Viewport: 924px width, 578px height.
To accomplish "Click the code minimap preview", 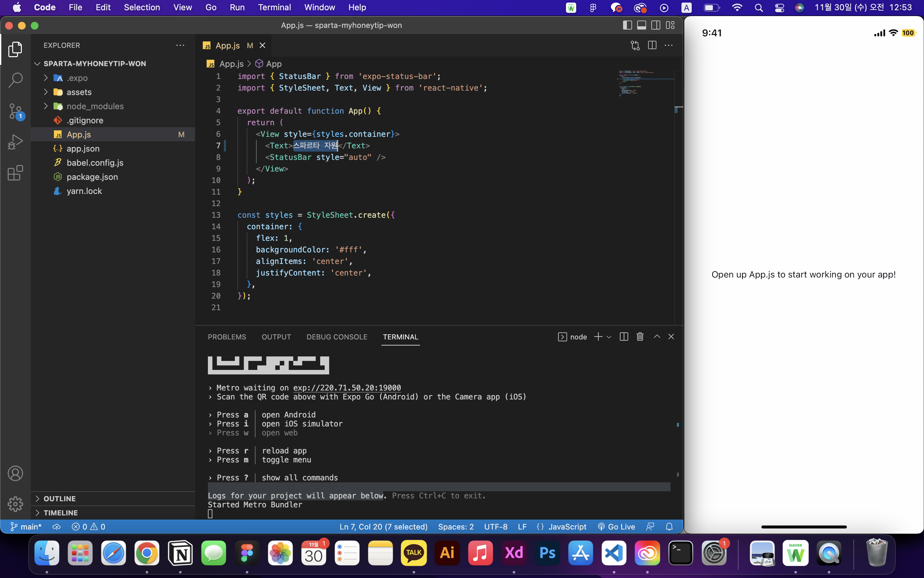I will click(646, 83).
